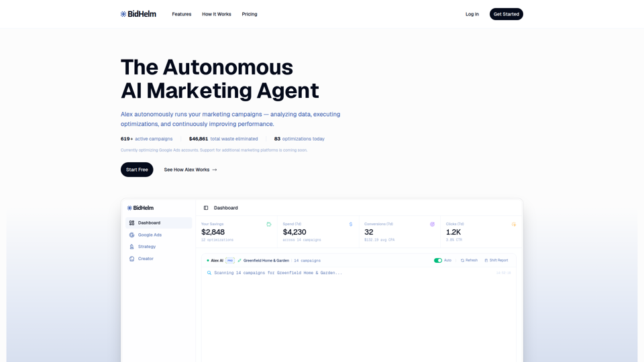
Task: Select Dashboard in the sidebar
Action: click(x=158, y=223)
